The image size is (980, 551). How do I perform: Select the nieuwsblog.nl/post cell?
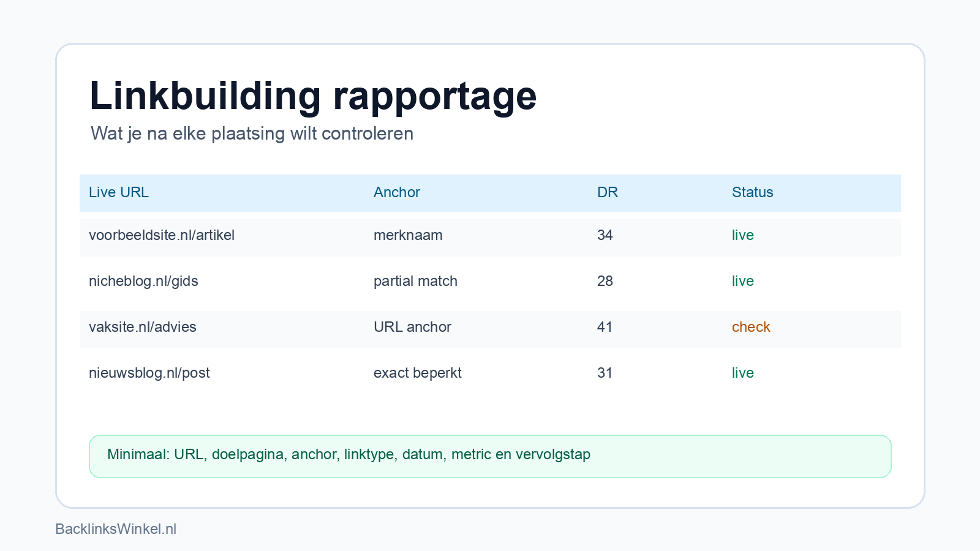pos(149,373)
